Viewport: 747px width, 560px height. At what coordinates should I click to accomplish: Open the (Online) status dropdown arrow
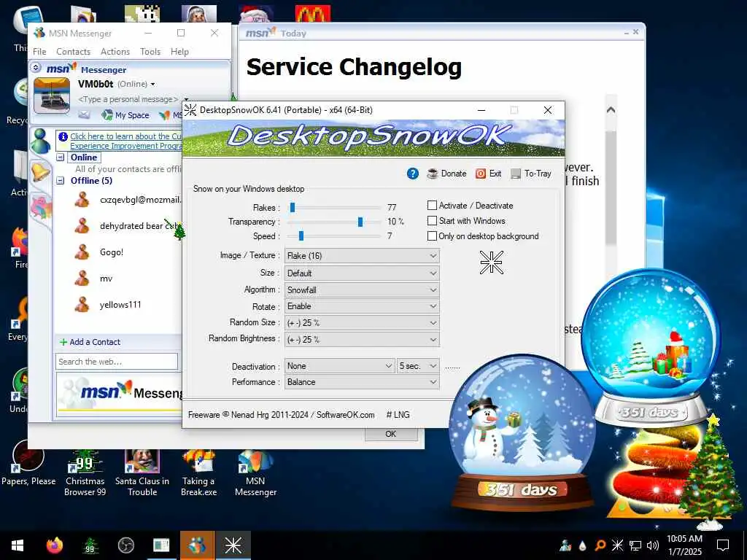tap(152, 85)
